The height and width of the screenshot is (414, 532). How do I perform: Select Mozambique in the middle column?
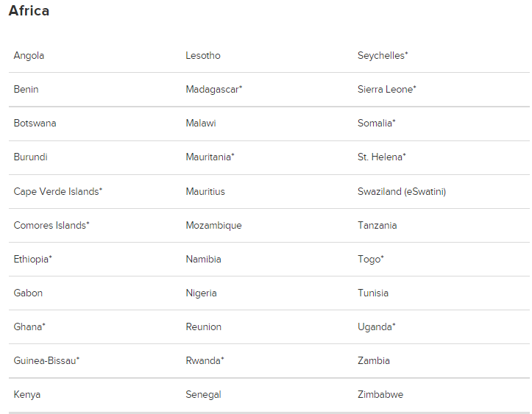tap(213, 226)
